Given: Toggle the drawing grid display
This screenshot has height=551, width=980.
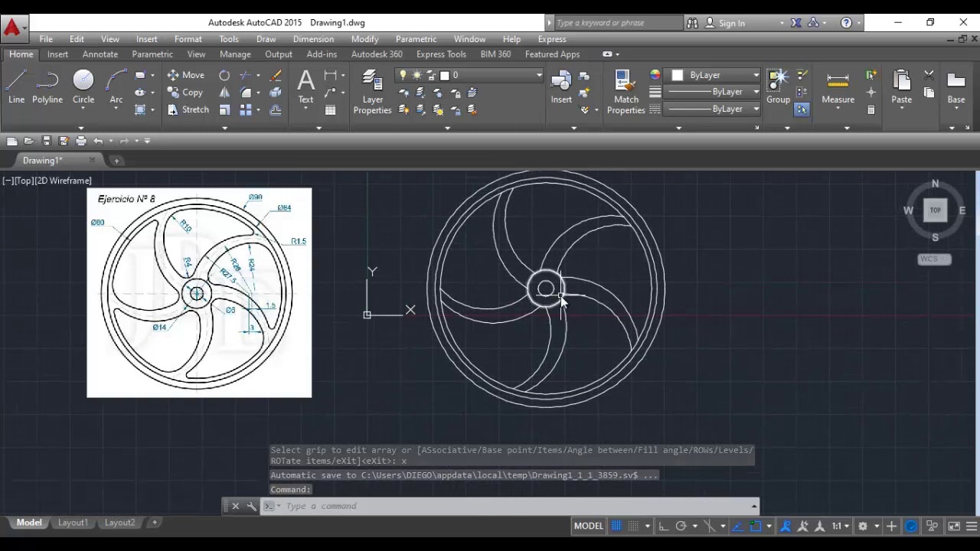Looking at the screenshot, I should click(x=616, y=526).
